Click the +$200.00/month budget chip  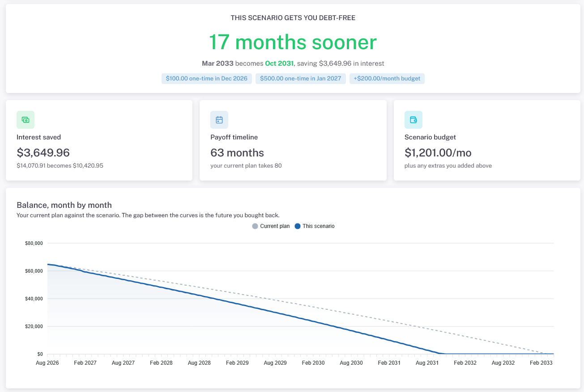[x=387, y=79]
